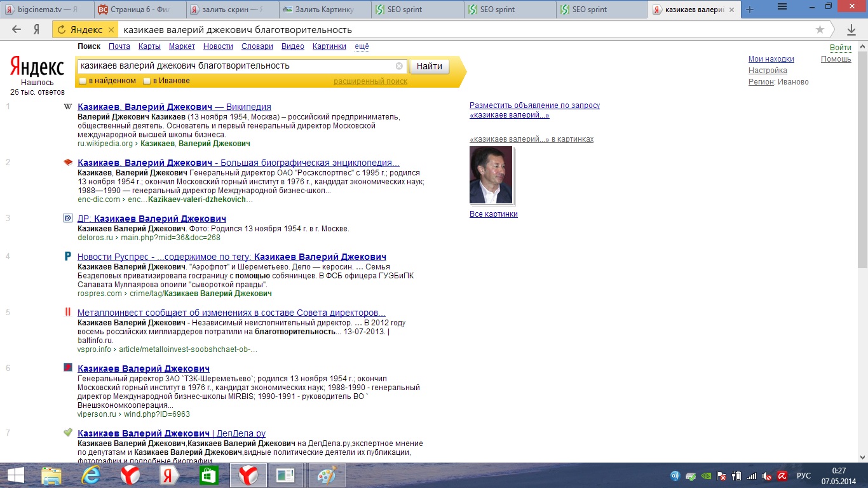Open the 'Все картинки' link
868x488 pixels.
(494, 214)
